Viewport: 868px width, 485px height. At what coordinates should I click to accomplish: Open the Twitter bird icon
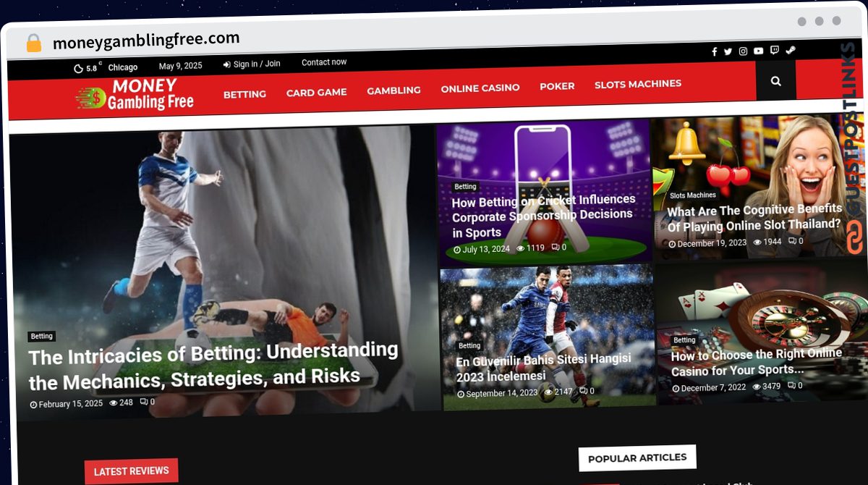tap(728, 51)
